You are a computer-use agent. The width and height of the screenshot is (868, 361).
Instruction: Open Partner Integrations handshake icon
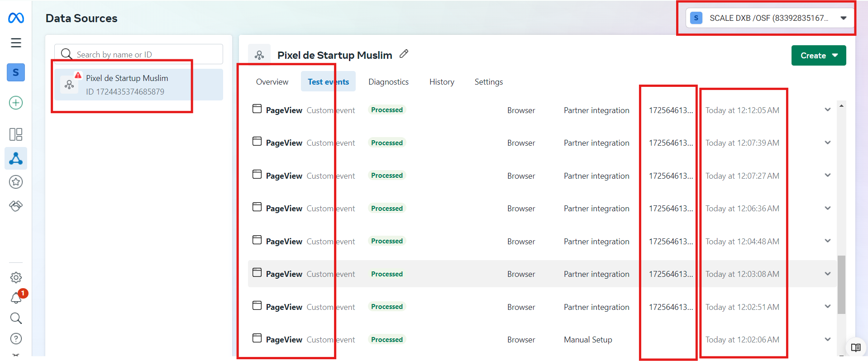pyautogui.click(x=16, y=206)
